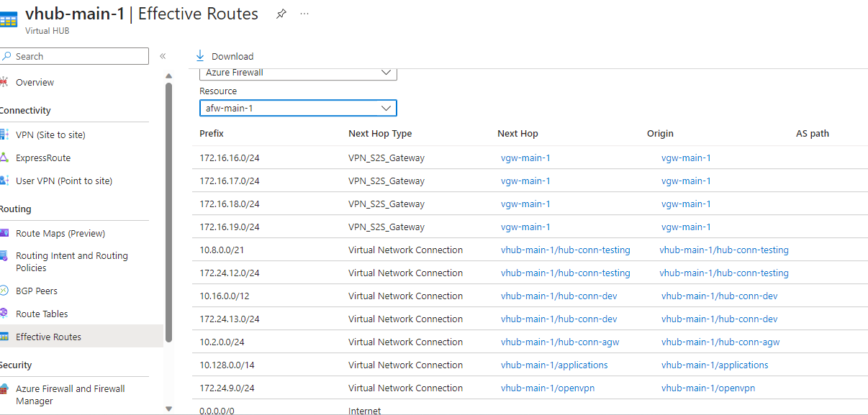868x415 pixels.
Task: Collapse the sidebar with double chevron
Action: [163, 56]
